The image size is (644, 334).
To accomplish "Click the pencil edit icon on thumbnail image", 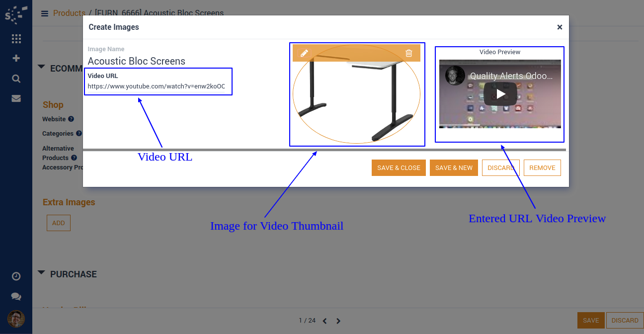I will (305, 53).
